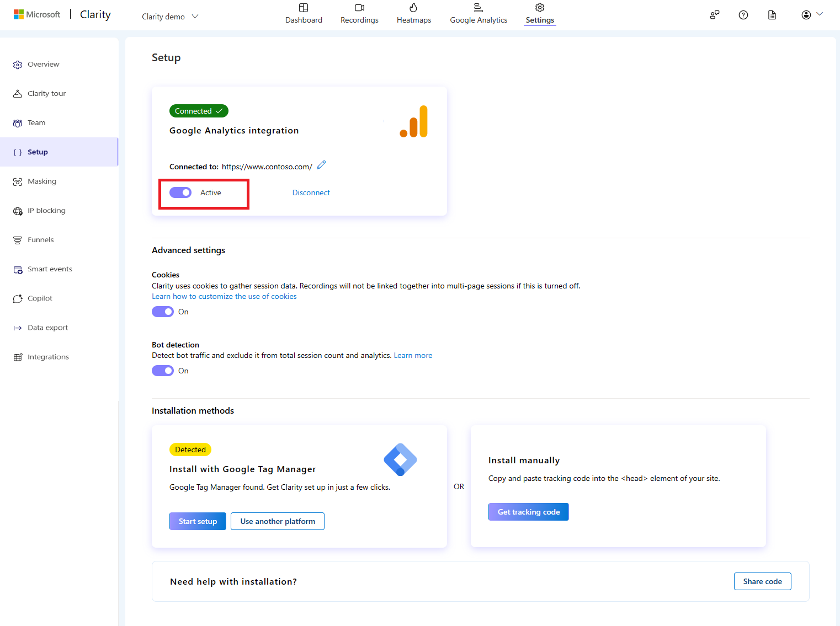
Task: Click the Masking sidebar icon
Action: coord(18,181)
